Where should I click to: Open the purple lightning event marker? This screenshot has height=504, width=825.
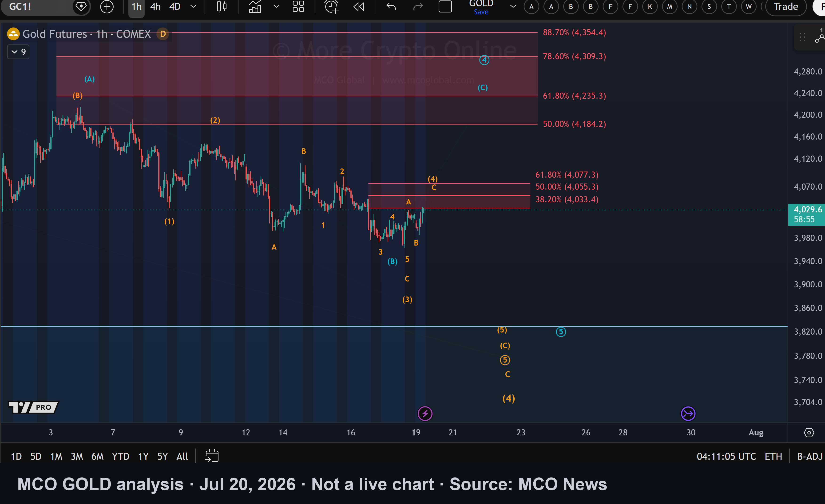(425, 414)
